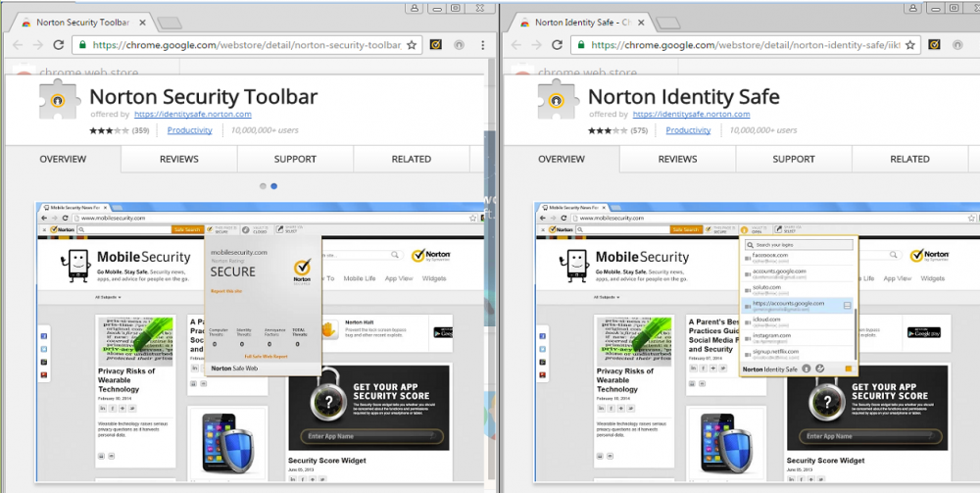Open REVIEWS tab for Norton Security Toolbar
Viewport: 980px width, 493px height.
click(179, 160)
